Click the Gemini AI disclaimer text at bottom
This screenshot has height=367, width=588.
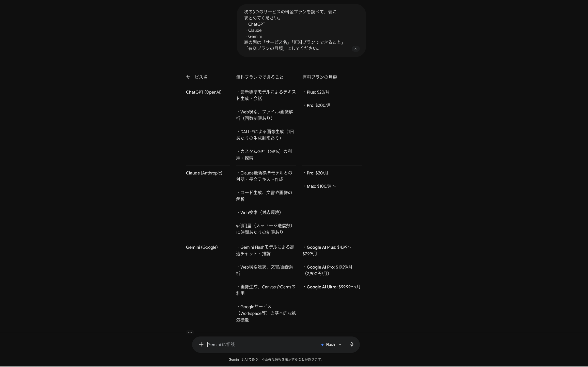pos(276,359)
